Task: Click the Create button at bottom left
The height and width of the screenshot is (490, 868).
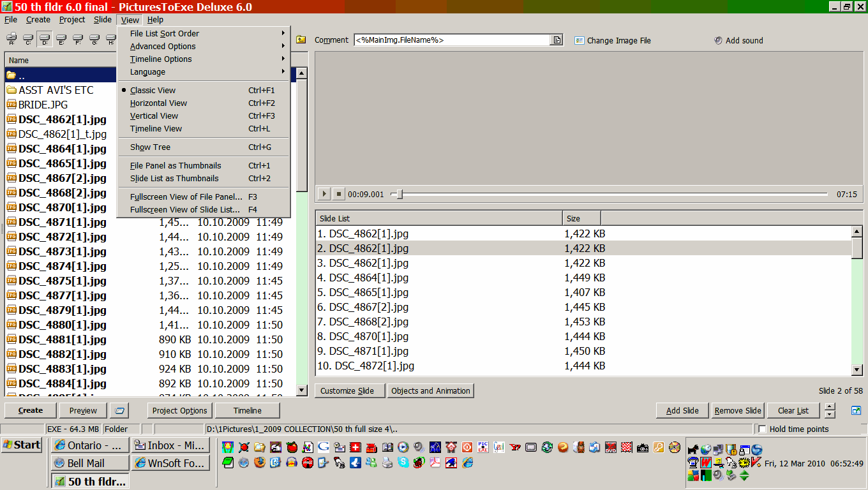Action: (31, 410)
